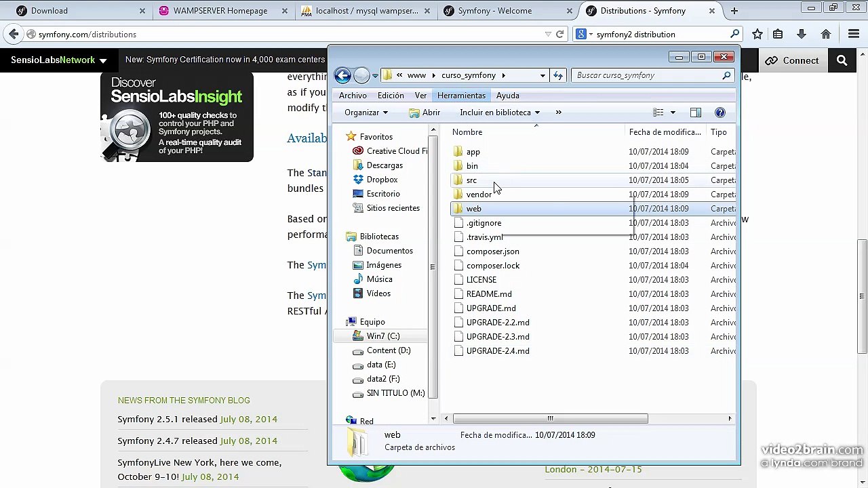The image size is (868, 488).
Task: Click the Explorer horizontal scrollbar thumb
Action: coord(550,419)
